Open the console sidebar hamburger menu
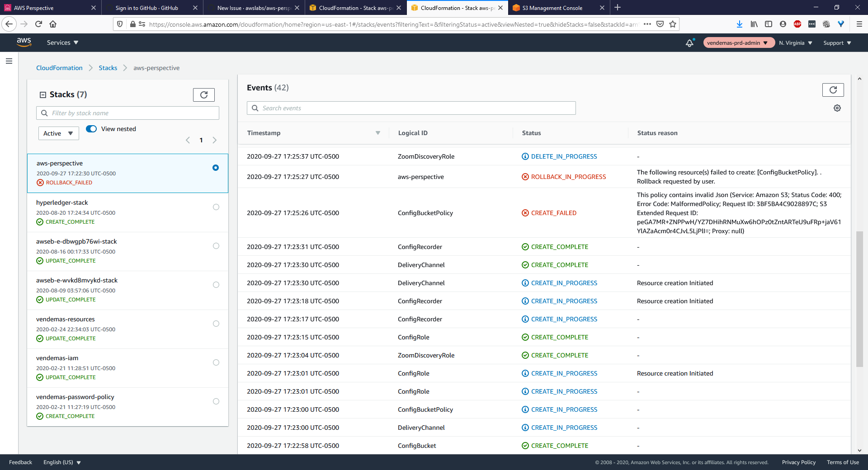The image size is (868, 470). (x=9, y=61)
